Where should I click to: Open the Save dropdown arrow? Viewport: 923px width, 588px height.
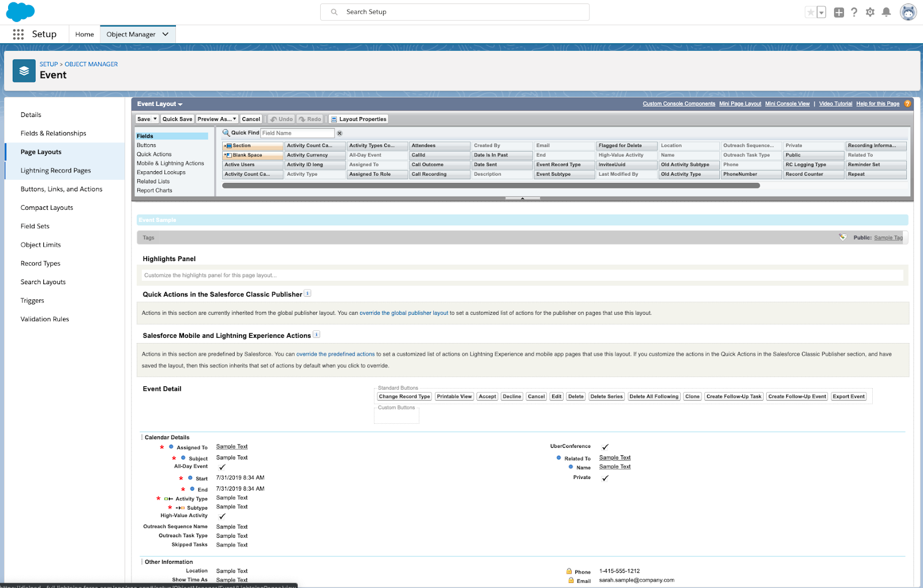[x=155, y=119]
